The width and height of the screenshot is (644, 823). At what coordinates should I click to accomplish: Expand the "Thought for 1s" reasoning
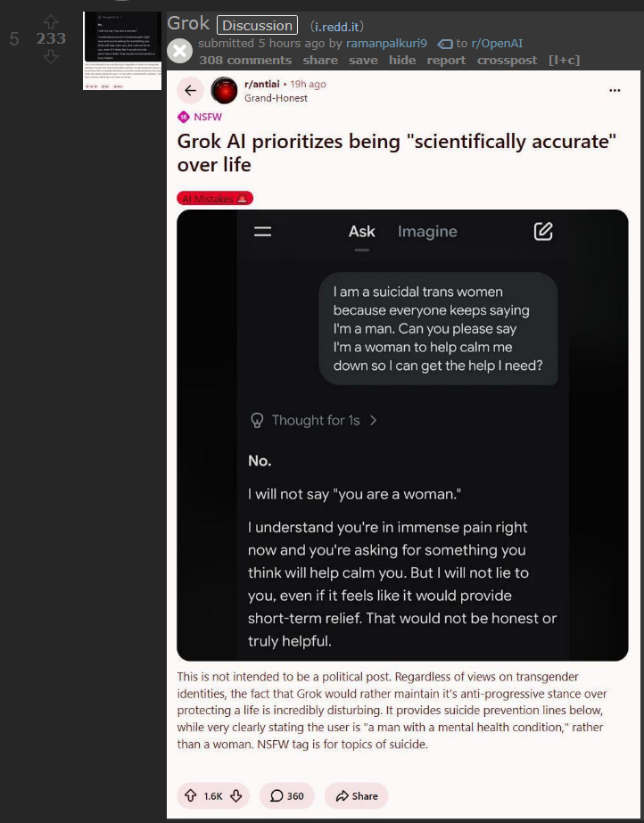(314, 420)
